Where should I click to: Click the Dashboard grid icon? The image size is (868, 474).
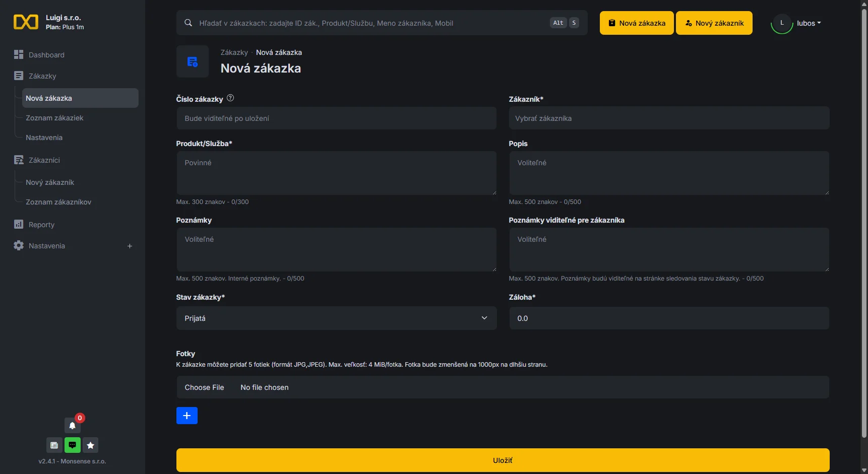(19, 54)
